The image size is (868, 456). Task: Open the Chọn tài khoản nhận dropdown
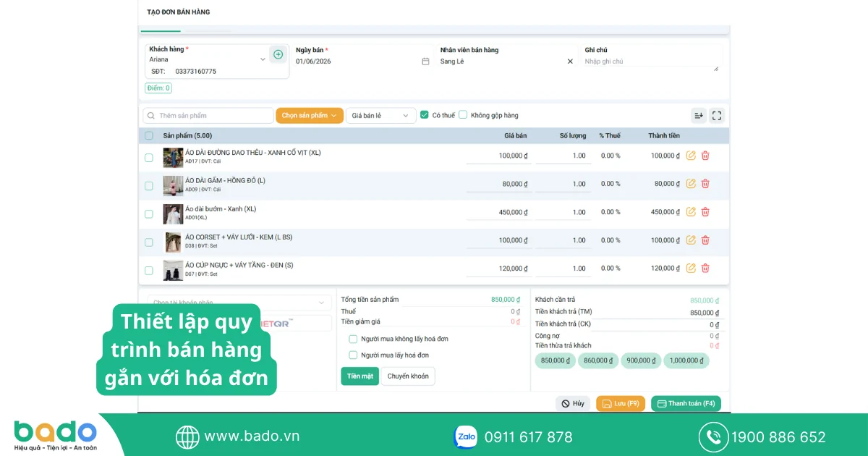(x=239, y=302)
